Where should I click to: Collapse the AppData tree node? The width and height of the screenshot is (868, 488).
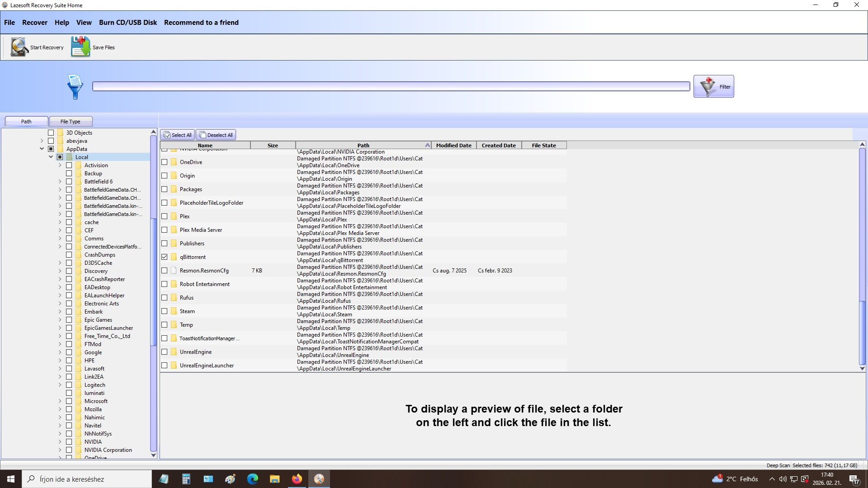pos(42,149)
